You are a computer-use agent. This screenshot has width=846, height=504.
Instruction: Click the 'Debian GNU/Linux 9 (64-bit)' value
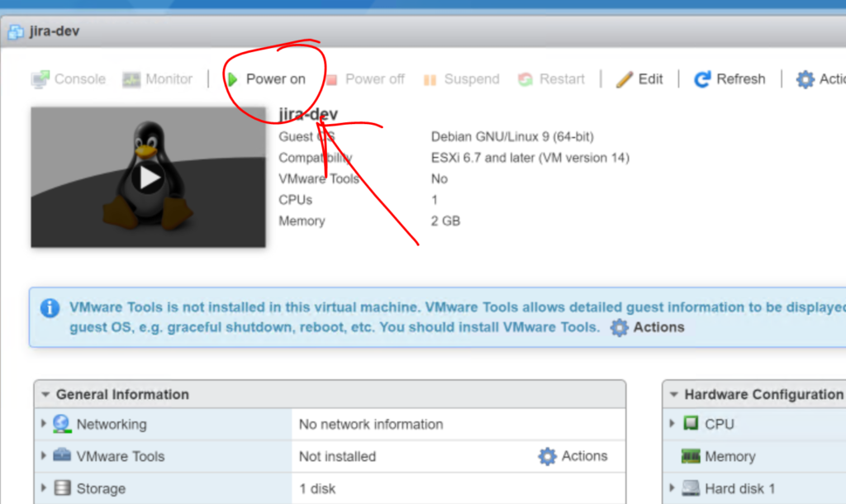[512, 136]
